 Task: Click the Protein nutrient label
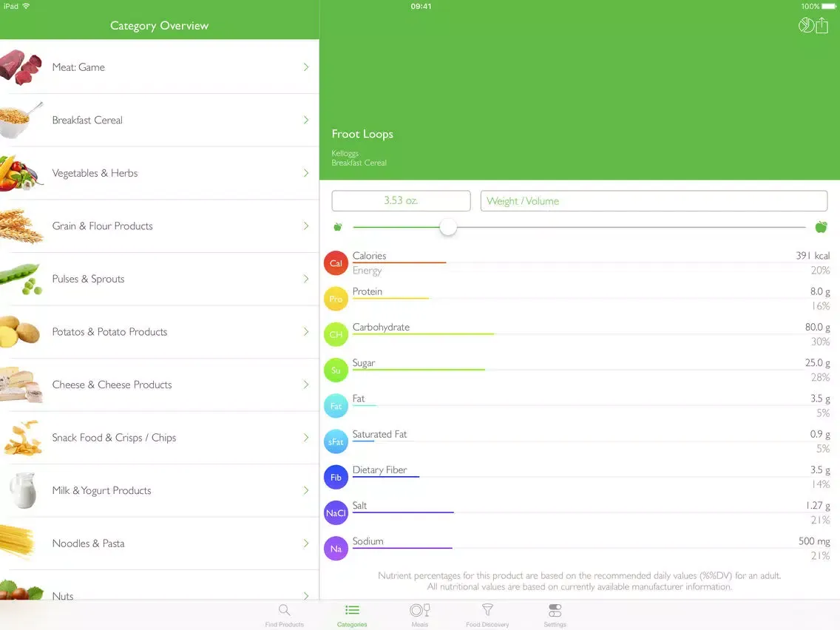pyautogui.click(x=367, y=291)
